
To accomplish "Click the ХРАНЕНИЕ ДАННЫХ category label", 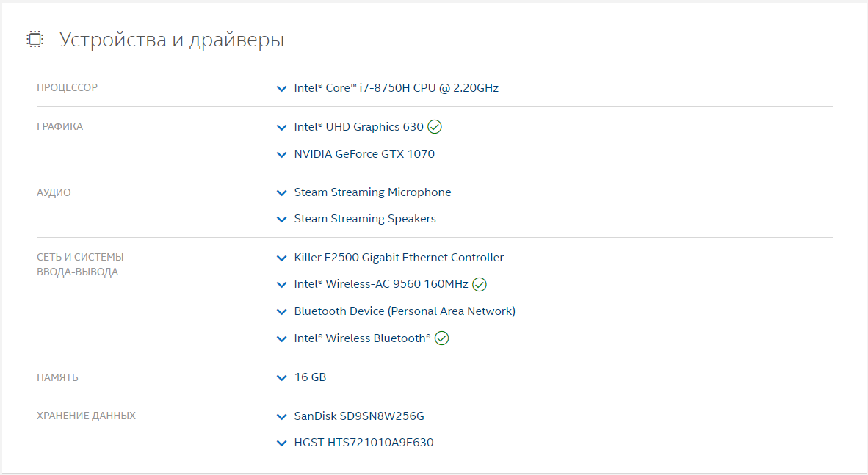I will tap(87, 416).
